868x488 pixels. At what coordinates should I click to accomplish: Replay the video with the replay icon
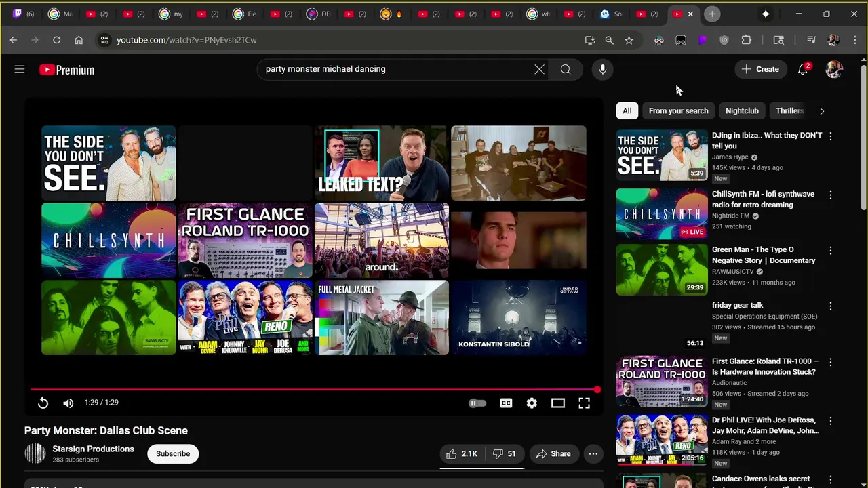tap(43, 403)
